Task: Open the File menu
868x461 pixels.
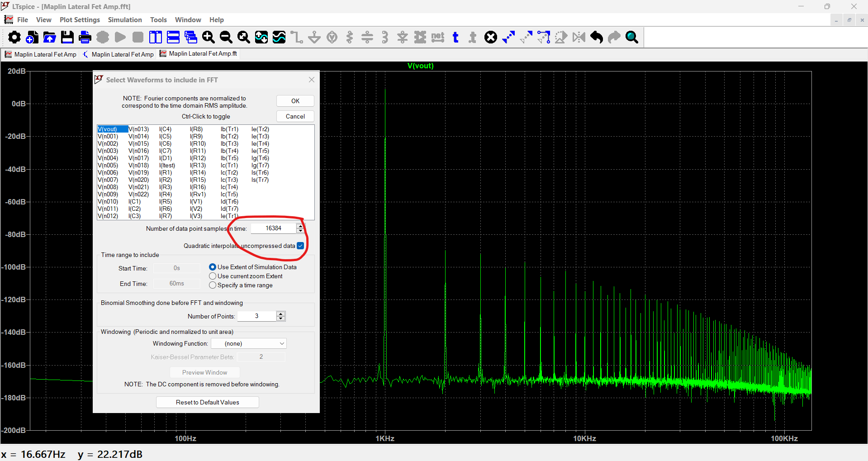Action: [23, 20]
